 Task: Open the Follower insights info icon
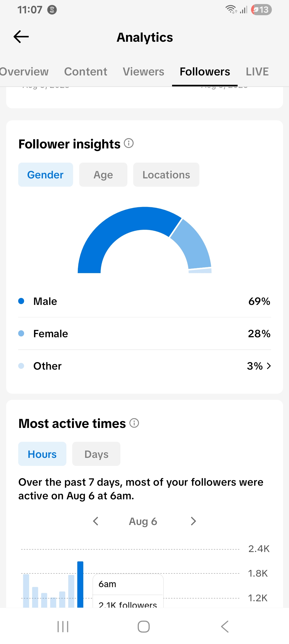pos(129,143)
